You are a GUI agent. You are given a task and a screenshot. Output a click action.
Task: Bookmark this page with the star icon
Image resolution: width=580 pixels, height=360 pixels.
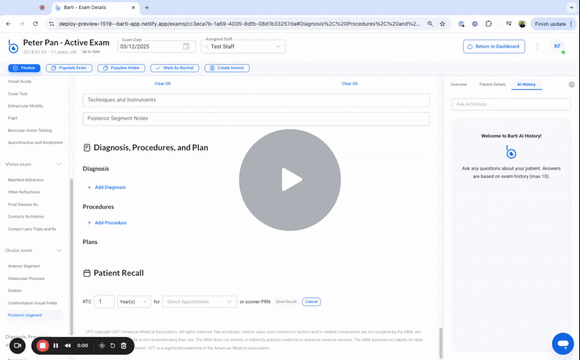tap(442, 24)
